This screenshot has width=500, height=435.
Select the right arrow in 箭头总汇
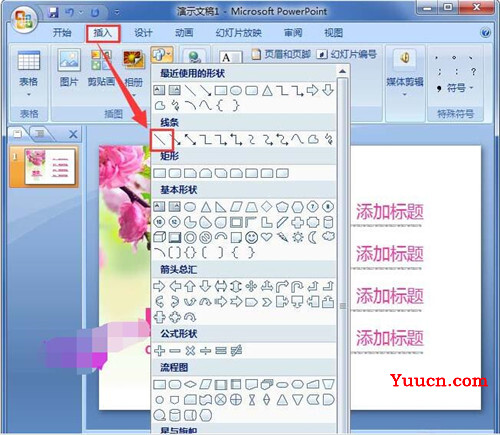(x=159, y=286)
